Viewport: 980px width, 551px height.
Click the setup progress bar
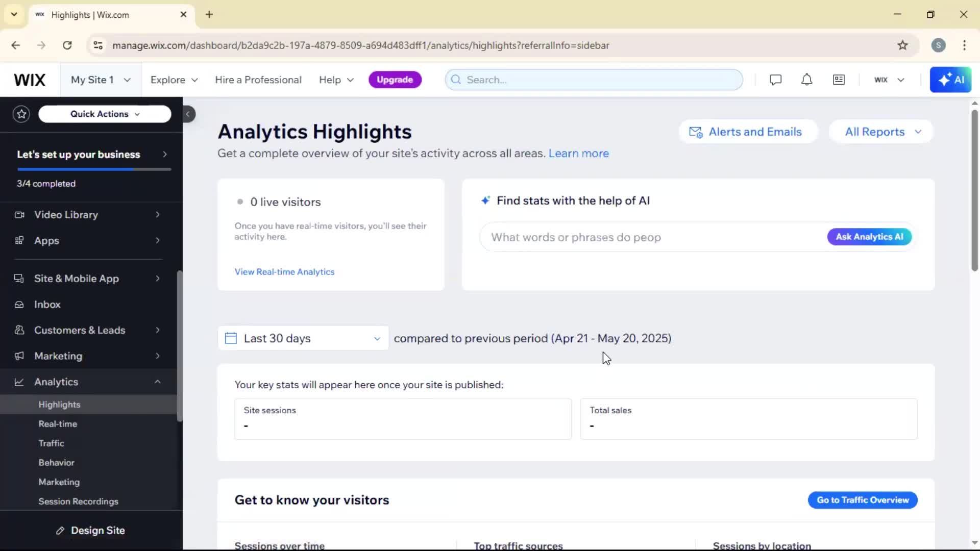94,169
